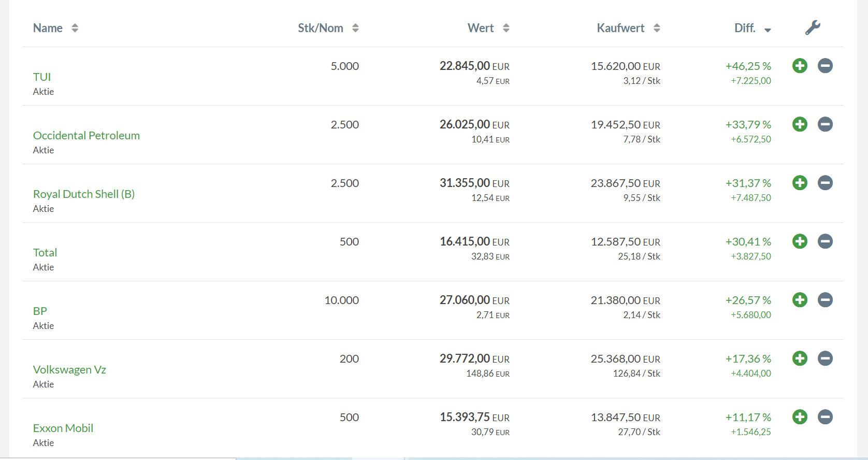
Task: Click the plus icon for Exxon Mobil
Action: click(x=800, y=417)
